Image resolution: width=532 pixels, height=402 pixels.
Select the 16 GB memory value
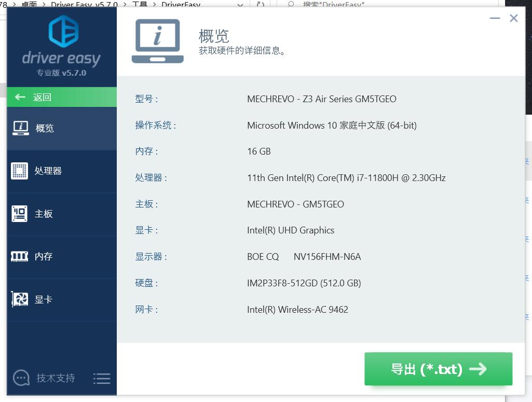click(x=259, y=151)
